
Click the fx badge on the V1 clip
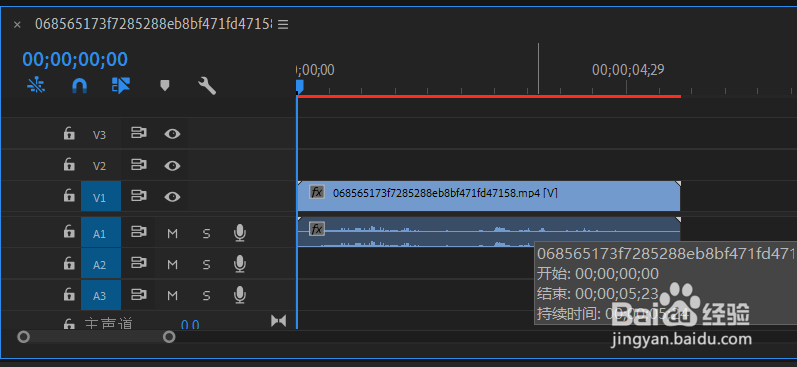click(x=317, y=192)
